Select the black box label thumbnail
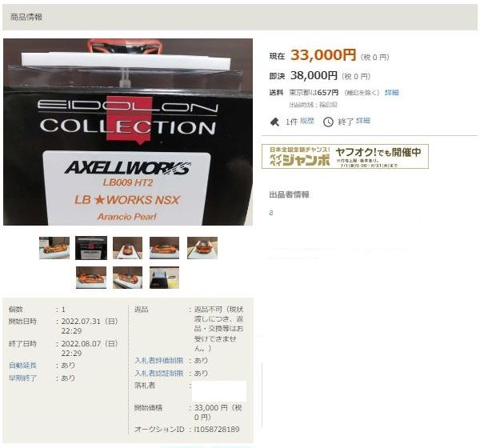This screenshot has height=448, width=480. [91, 248]
